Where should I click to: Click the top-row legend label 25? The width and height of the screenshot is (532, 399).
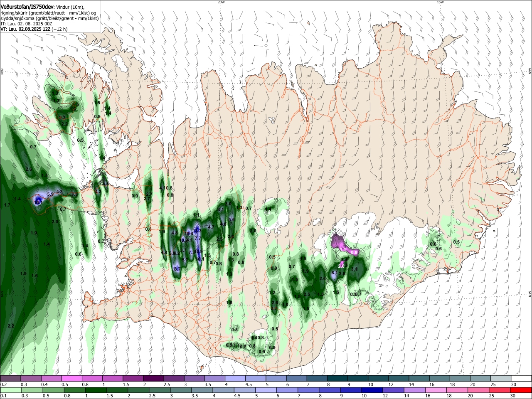493,384
